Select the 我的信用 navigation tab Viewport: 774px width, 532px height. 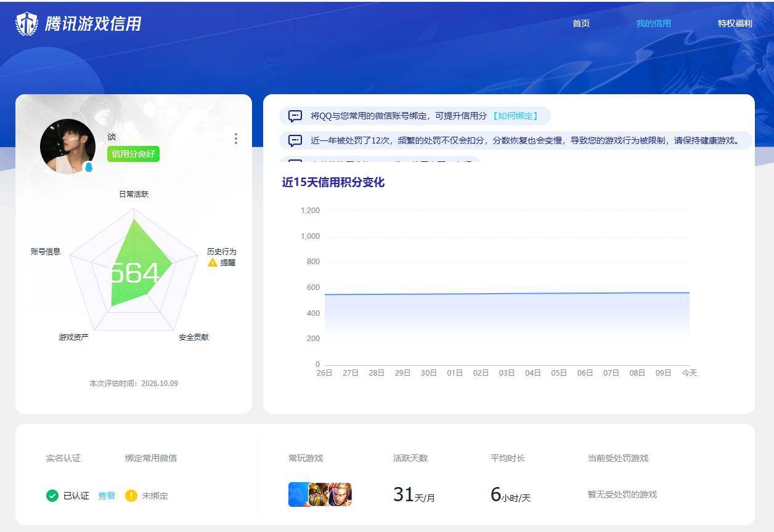coord(653,23)
